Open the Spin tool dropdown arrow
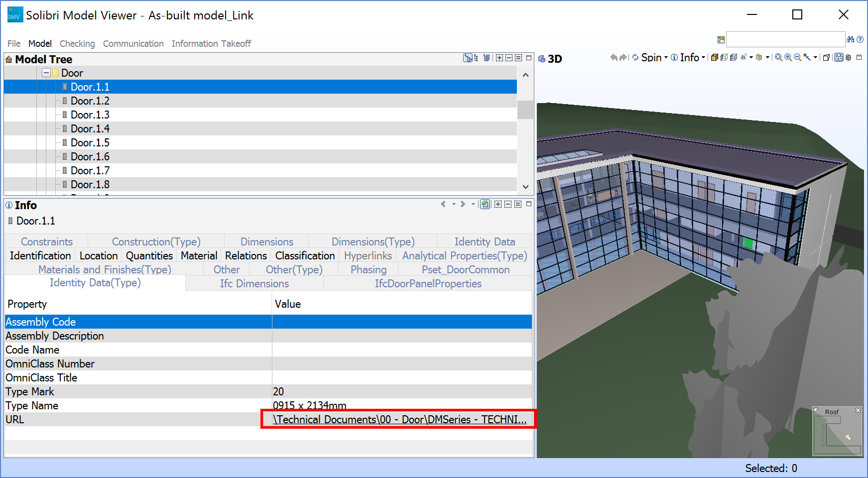This screenshot has height=478, width=868. [666, 57]
